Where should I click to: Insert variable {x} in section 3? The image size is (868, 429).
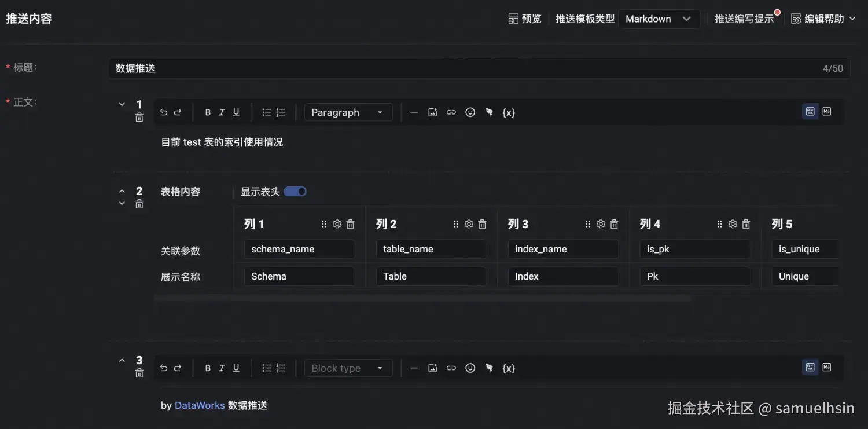coord(509,368)
